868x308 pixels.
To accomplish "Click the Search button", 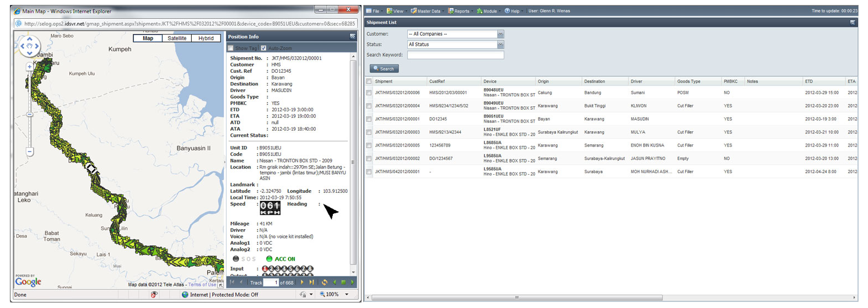I will (x=384, y=69).
